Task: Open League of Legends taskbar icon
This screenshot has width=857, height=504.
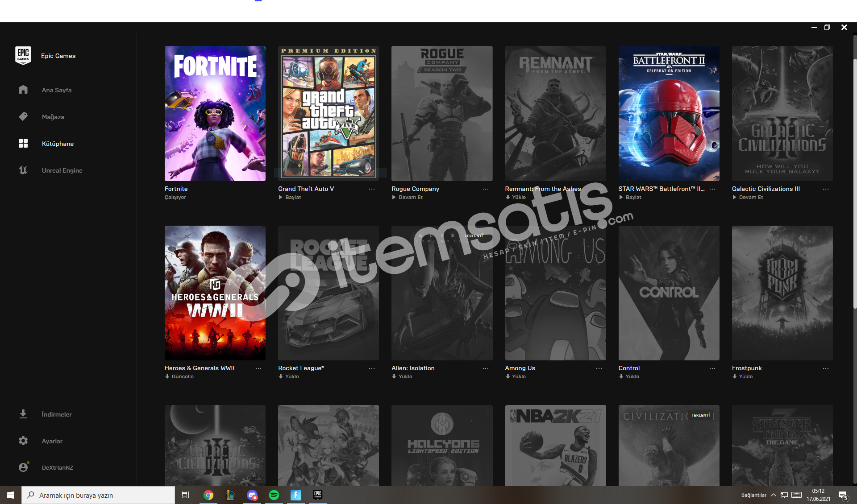Action: coord(230,495)
